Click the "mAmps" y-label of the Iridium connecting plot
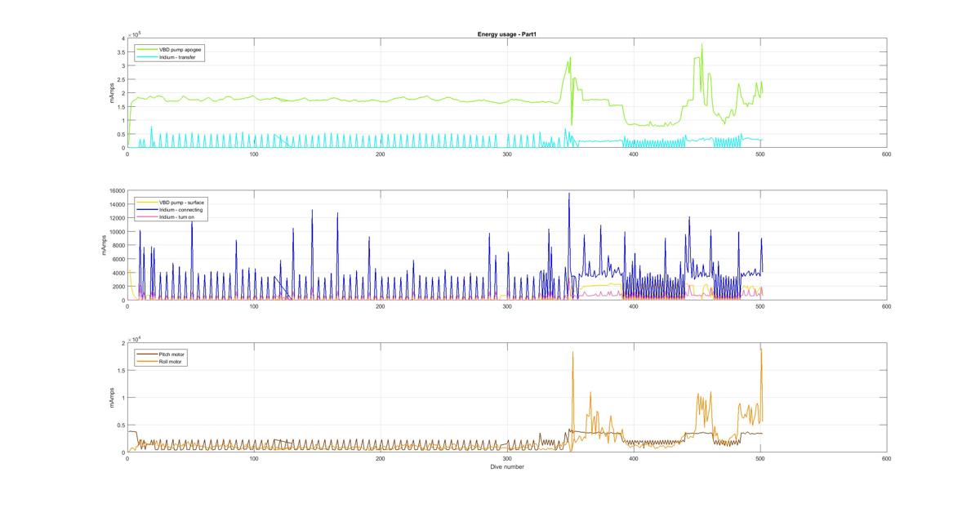 (x=104, y=246)
